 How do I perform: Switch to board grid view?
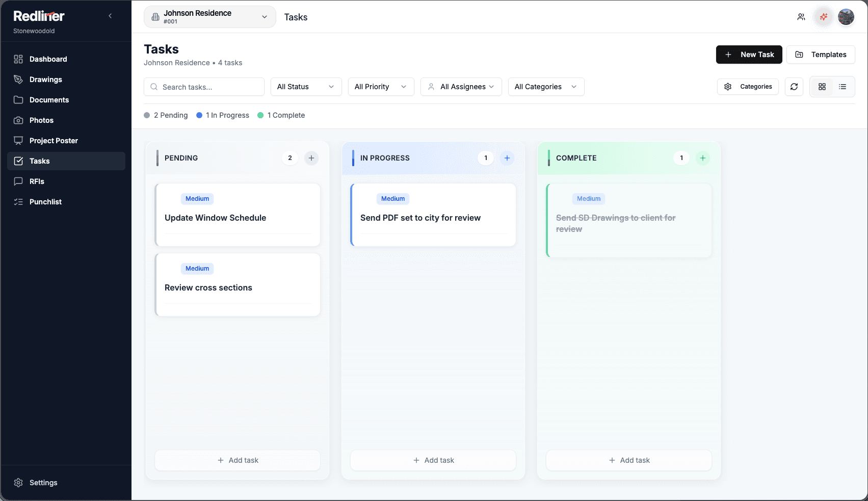[x=822, y=87]
